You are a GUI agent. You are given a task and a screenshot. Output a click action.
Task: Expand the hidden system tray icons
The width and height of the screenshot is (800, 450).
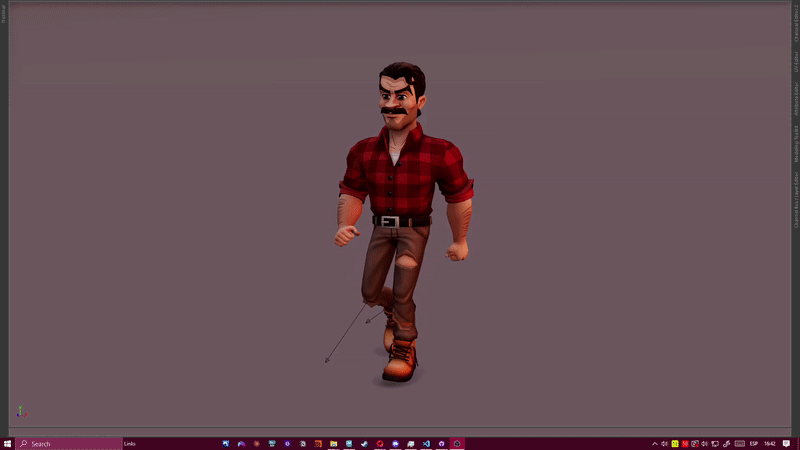pos(655,443)
